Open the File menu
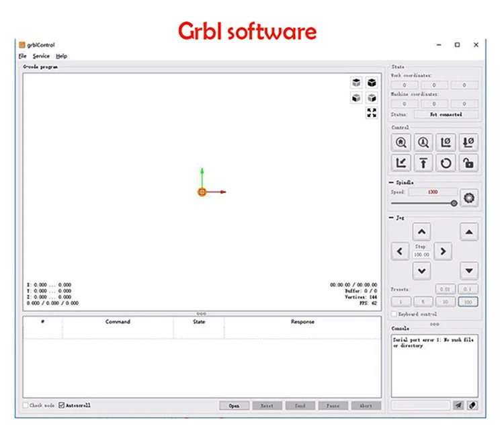Viewport: 504px width, 439px height. 22,56
